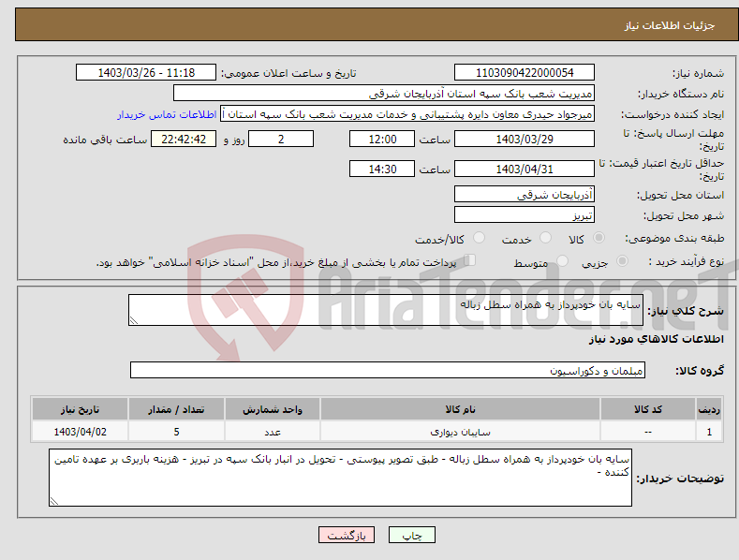Click the announcement date field 1403/03/26 - 11:18
The height and width of the screenshot is (560, 739).
tap(146, 73)
